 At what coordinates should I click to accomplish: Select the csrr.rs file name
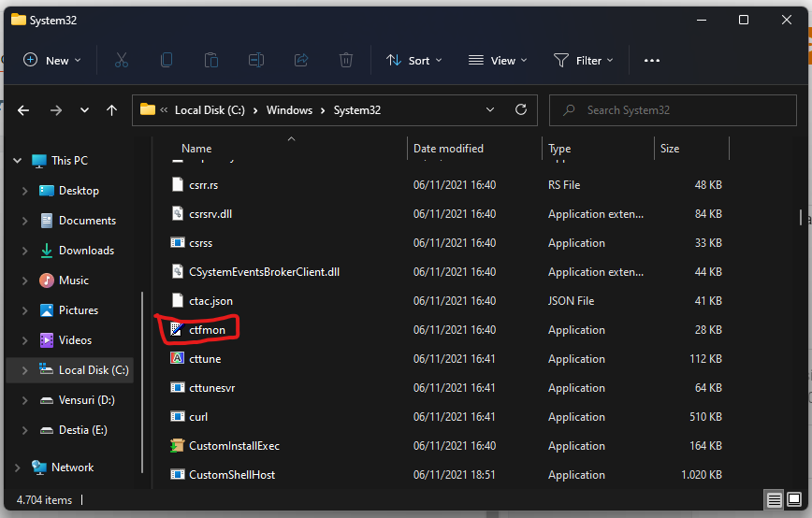[x=204, y=185]
